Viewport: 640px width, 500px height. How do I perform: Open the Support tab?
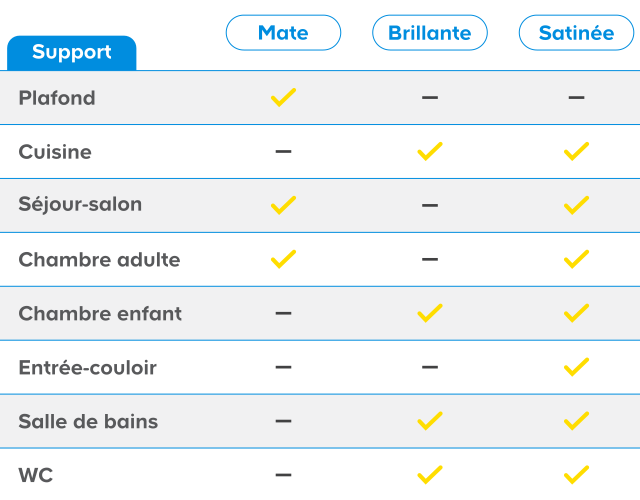pyautogui.click(x=71, y=53)
